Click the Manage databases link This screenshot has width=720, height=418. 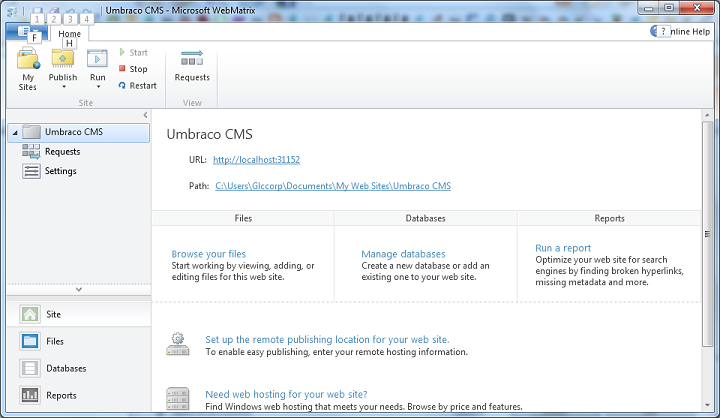[403, 254]
